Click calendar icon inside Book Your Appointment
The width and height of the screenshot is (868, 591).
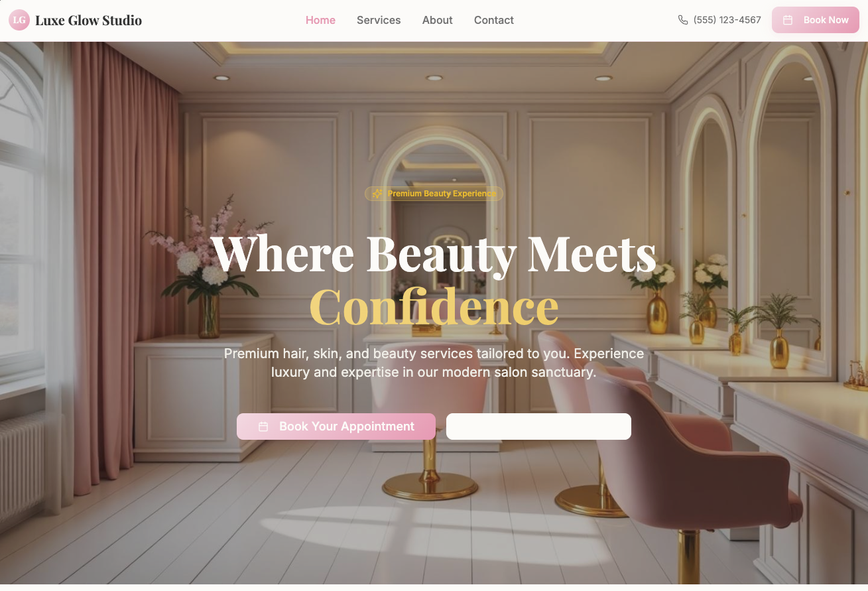coord(263,427)
